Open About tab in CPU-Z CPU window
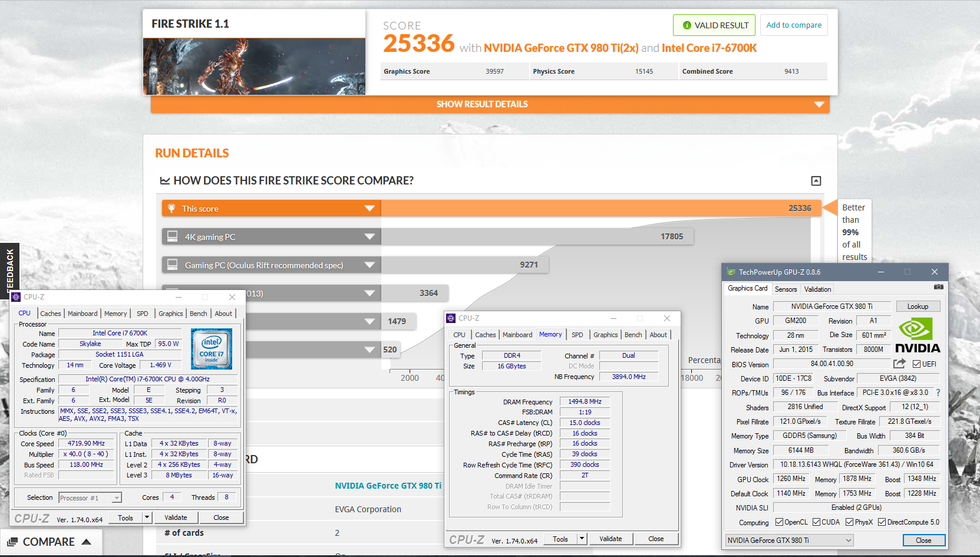This screenshot has width=980, height=557. click(x=223, y=314)
